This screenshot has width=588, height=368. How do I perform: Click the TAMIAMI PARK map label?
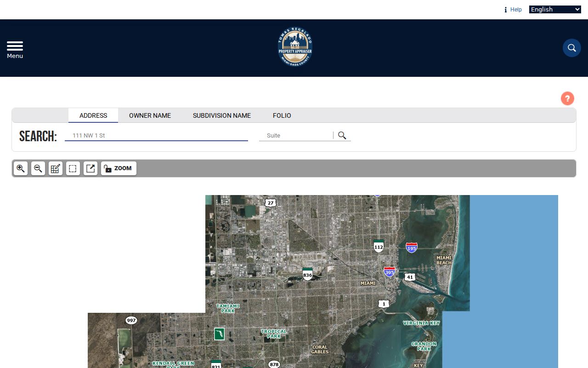228,308
